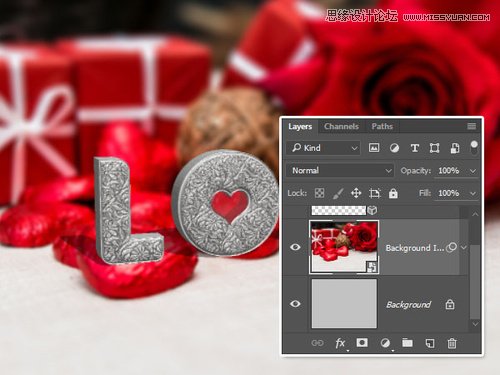Viewport: 500px width, 375px height.
Task: Click scroll up arrow in layers list
Action: (x=475, y=214)
